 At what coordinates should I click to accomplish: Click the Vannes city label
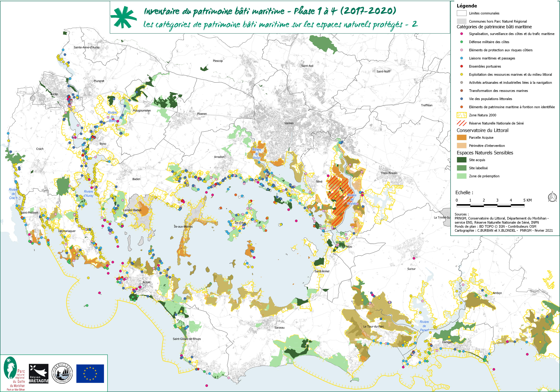coord(289,123)
